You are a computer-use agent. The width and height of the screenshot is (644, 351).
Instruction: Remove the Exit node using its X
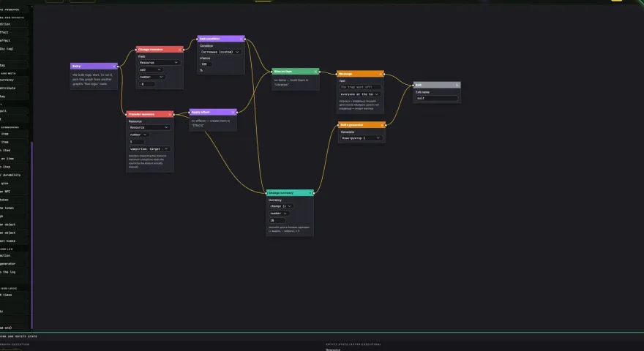457,85
